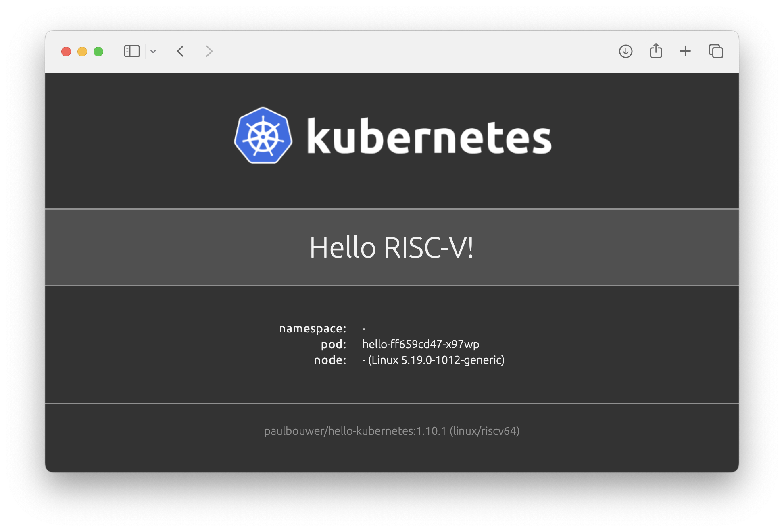Click the namespace label
The width and height of the screenshot is (784, 532).
(313, 328)
